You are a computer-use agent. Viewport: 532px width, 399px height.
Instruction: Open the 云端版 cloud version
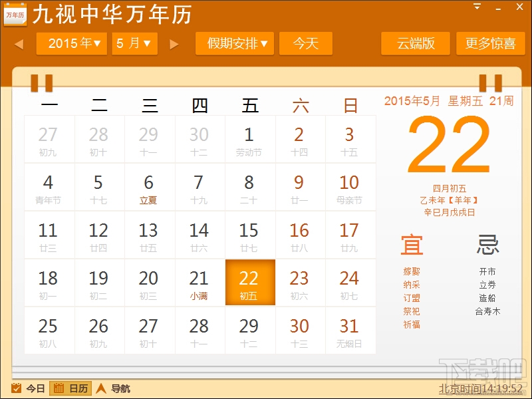[x=416, y=43]
